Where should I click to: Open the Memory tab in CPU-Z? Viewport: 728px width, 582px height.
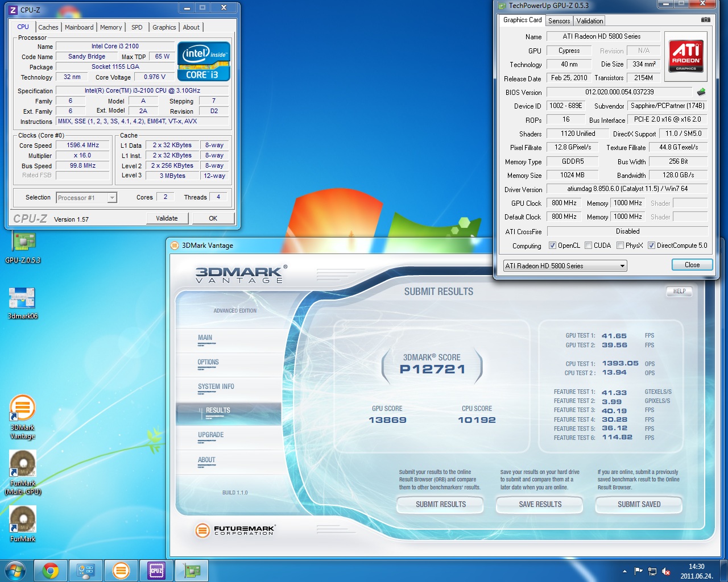tap(111, 27)
